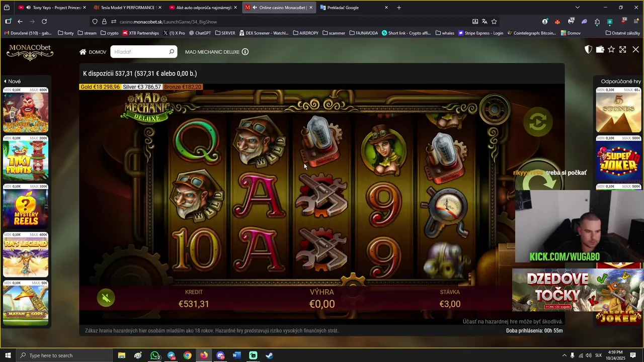This screenshot has height=362, width=644.
Task: View site security padlock info
Action: (104, 22)
